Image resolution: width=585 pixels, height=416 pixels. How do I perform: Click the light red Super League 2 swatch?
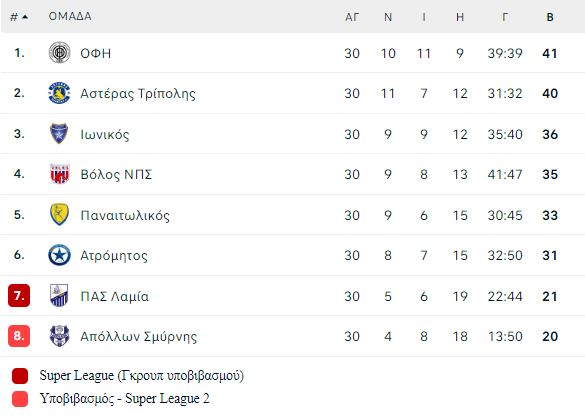coord(20,399)
